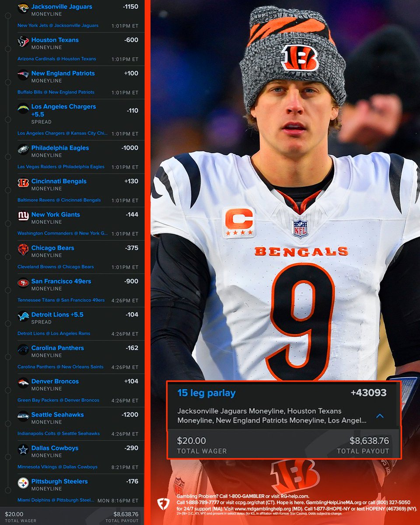Select Cleveland Browns @ Chicago Bears matchup
Viewport: 420px width, 525px height.
(x=56, y=267)
